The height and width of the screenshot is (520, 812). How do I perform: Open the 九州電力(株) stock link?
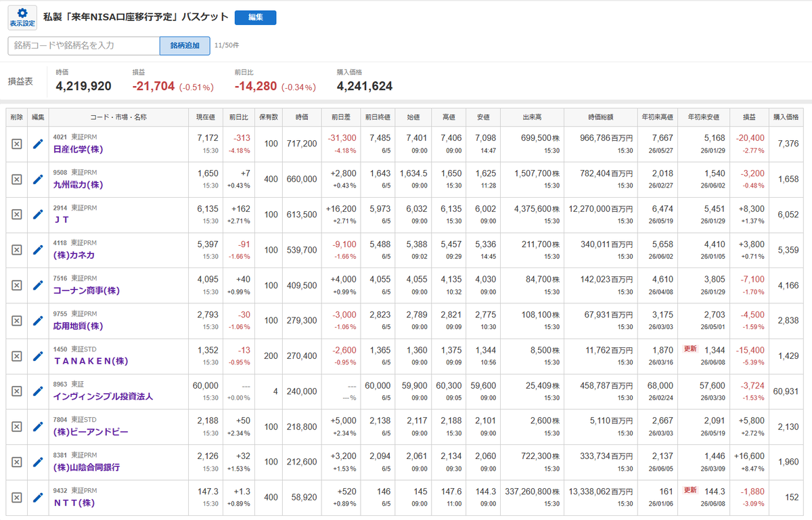tap(78, 184)
